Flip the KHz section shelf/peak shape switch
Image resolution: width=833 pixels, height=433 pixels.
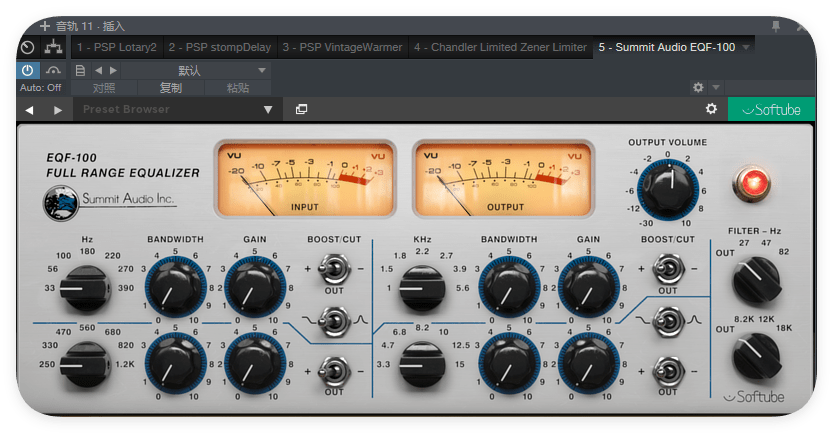[x=668, y=321]
